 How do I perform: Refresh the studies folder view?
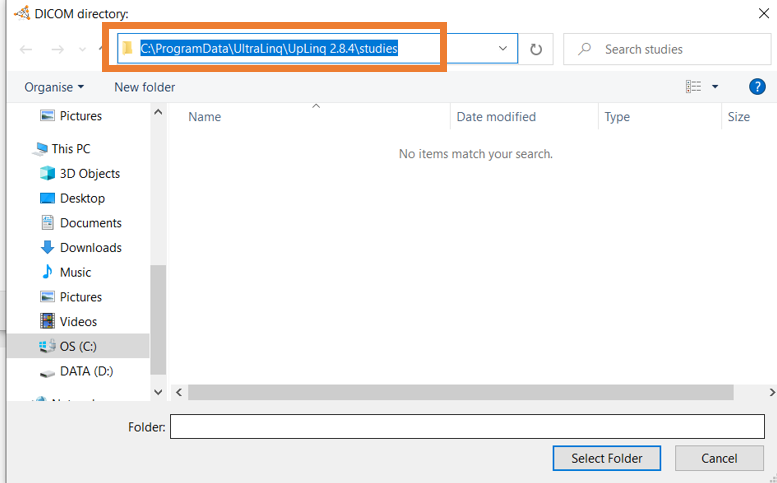point(536,49)
